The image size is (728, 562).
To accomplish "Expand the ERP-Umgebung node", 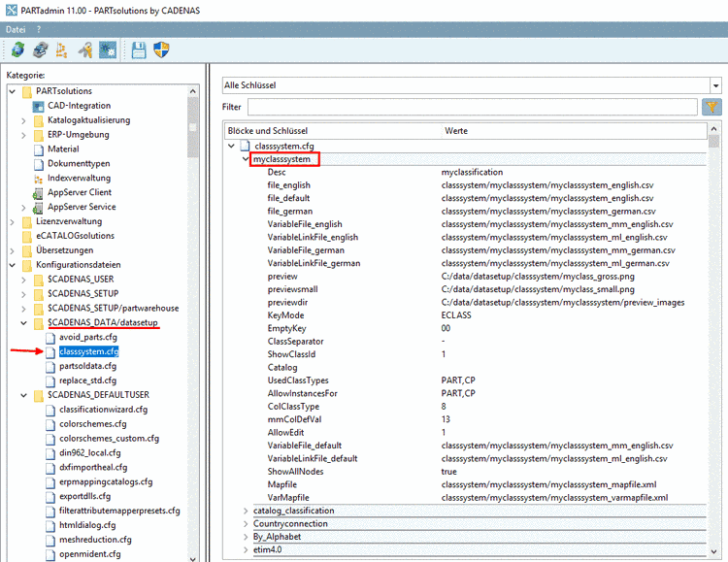I will click(x=23, y=135).
